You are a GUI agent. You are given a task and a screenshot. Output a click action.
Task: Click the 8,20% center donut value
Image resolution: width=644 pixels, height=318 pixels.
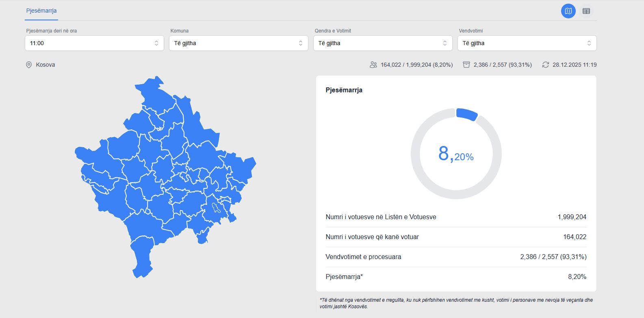456,154
